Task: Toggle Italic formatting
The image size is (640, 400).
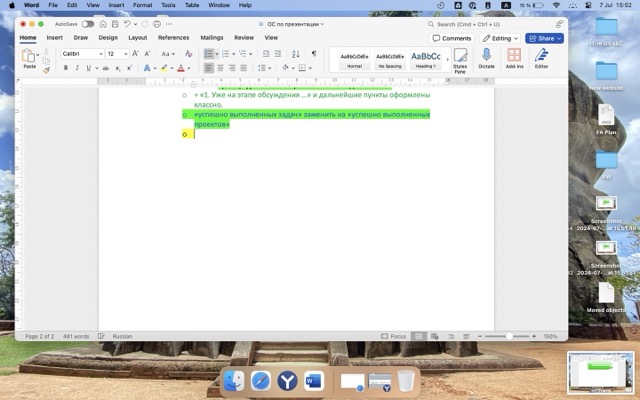Action: tap(76, 68)
